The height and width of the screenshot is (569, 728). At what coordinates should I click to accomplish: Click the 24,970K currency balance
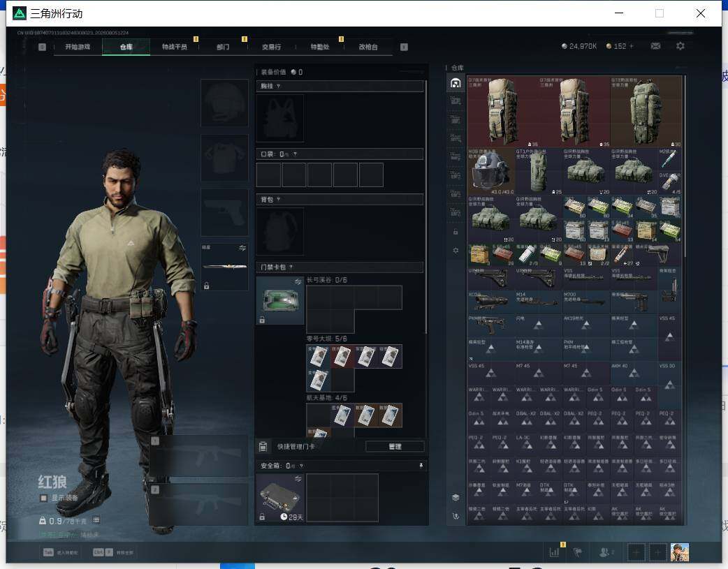[579, 46]
